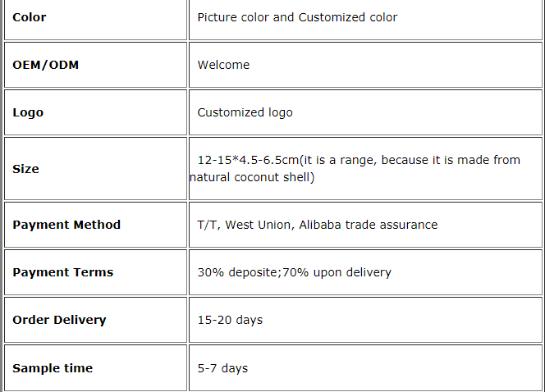Select the 'Customized logo' text

coord(245,113)
